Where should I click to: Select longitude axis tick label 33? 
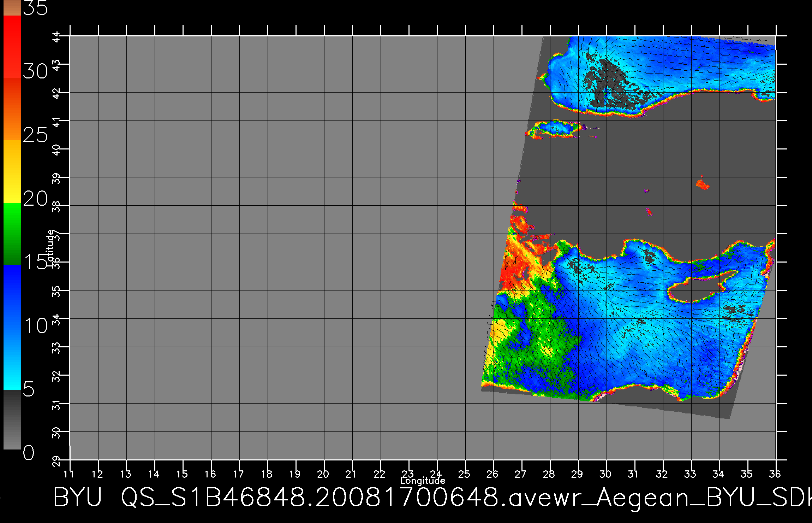pos(691,474)
